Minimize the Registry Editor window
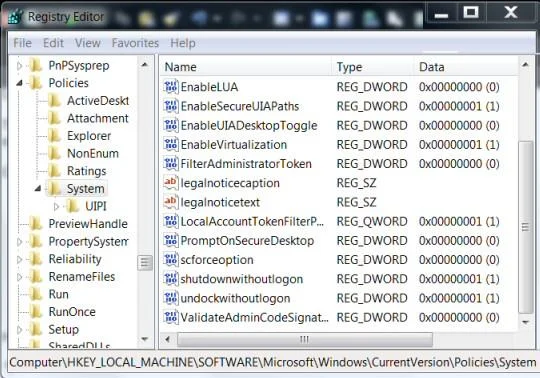This screenshot has height=378, width=540. 441,14
